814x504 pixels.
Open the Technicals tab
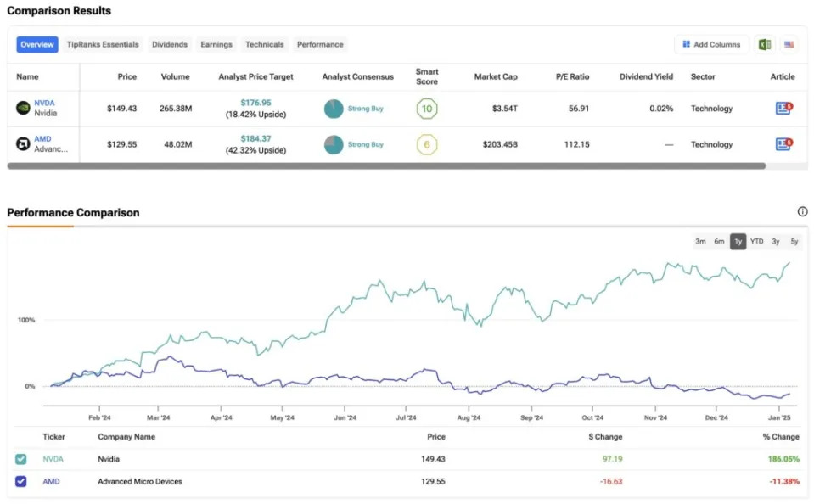click(x=265, y=45)
